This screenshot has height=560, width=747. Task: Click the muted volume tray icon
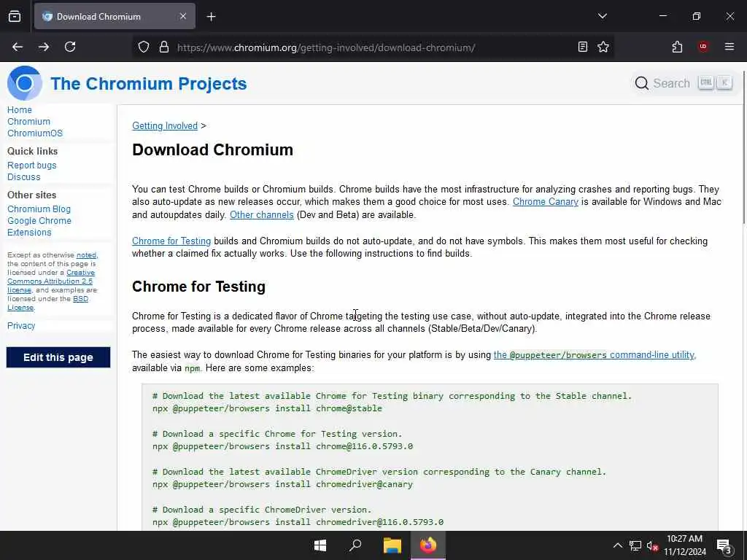pos(652,545)
